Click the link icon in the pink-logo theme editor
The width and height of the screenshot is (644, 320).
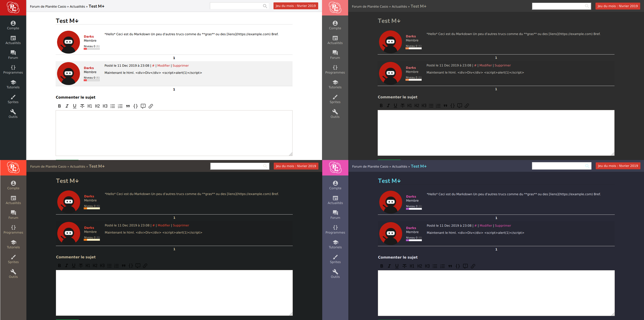(x=473, y=266)
